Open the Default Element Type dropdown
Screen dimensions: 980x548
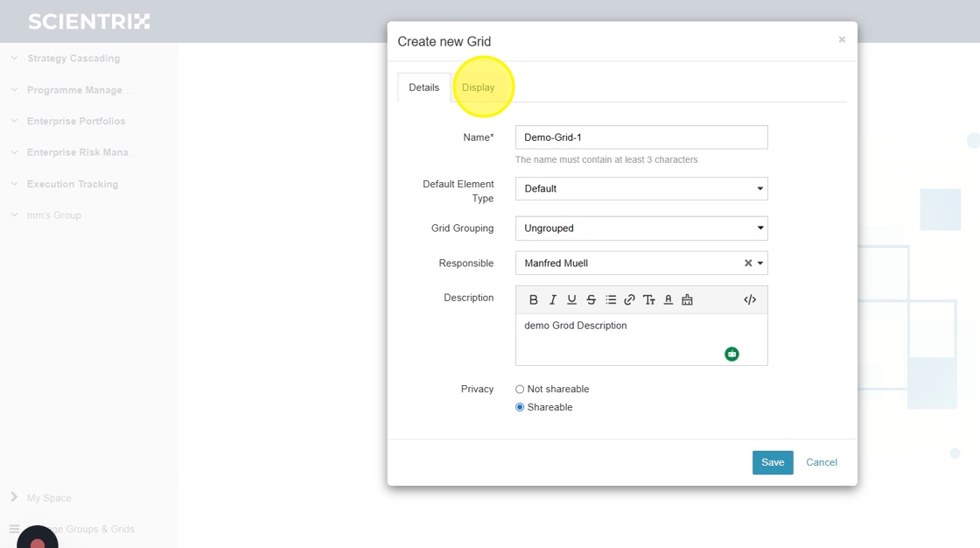click(641, 188)
